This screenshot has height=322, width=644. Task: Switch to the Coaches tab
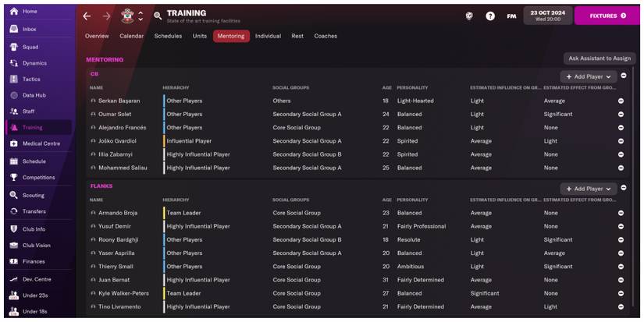pyautogui.click(x=326, y=36)
